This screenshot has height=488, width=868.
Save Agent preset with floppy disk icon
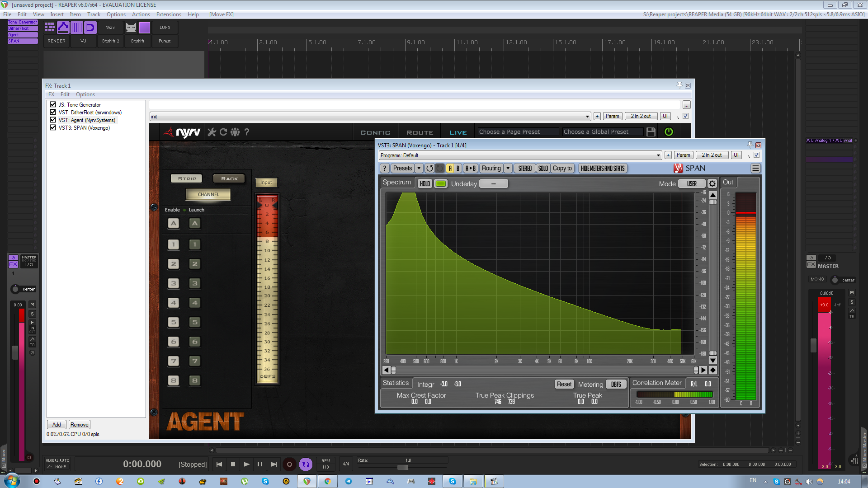pyautogui.click(x=651, y=132)
